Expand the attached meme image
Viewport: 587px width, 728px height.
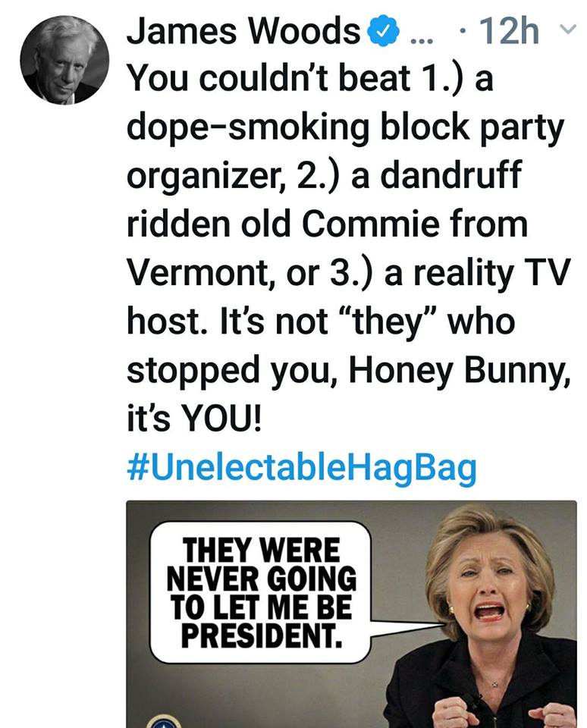coord(351,613)
